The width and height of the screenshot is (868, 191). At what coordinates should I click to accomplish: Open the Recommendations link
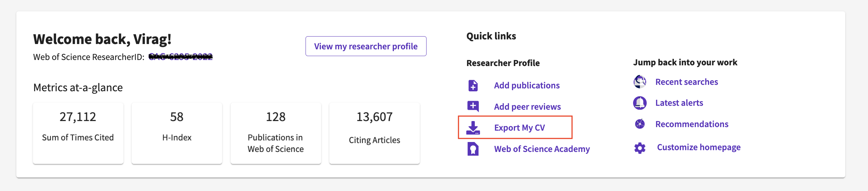[x=692, y=124]
